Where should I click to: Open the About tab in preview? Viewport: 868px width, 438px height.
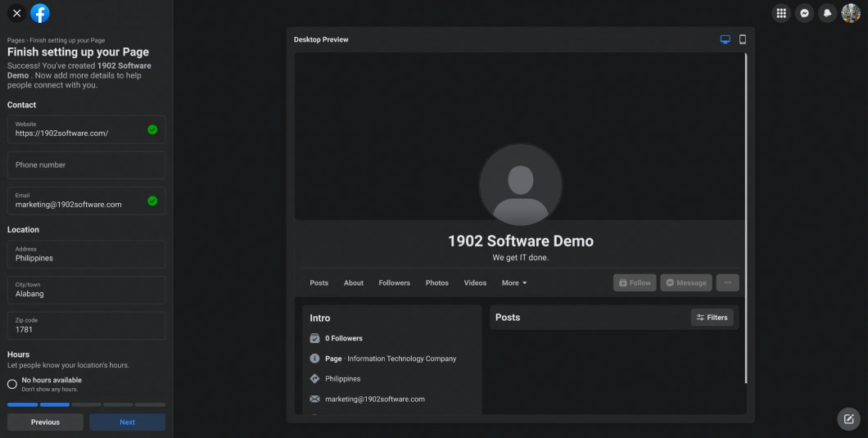click(354, 283)
